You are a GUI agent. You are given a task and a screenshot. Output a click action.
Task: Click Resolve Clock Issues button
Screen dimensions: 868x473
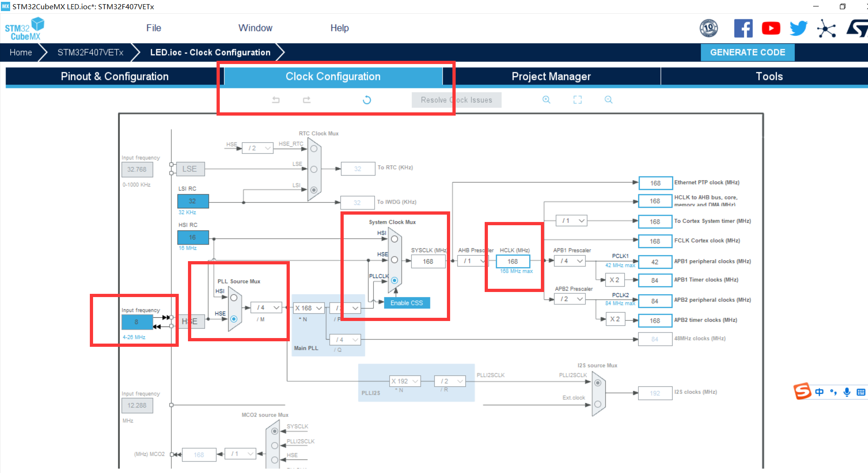coord(457,100)
